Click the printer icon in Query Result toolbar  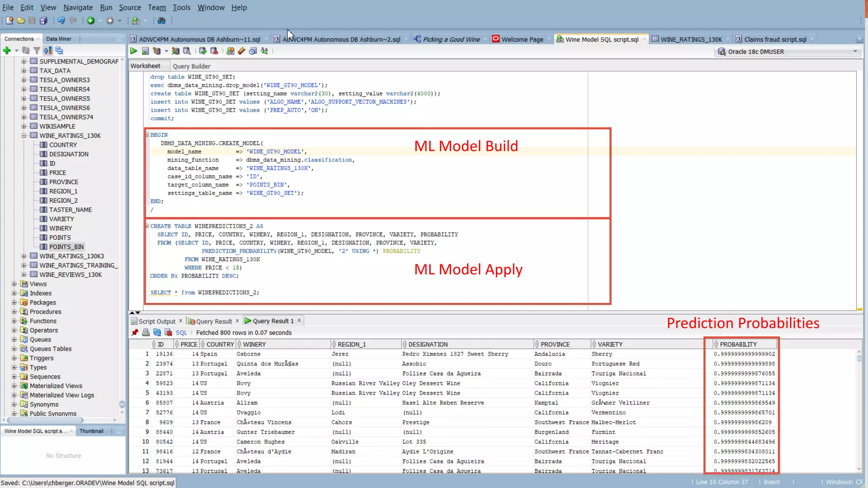click(x=146, y=333)
